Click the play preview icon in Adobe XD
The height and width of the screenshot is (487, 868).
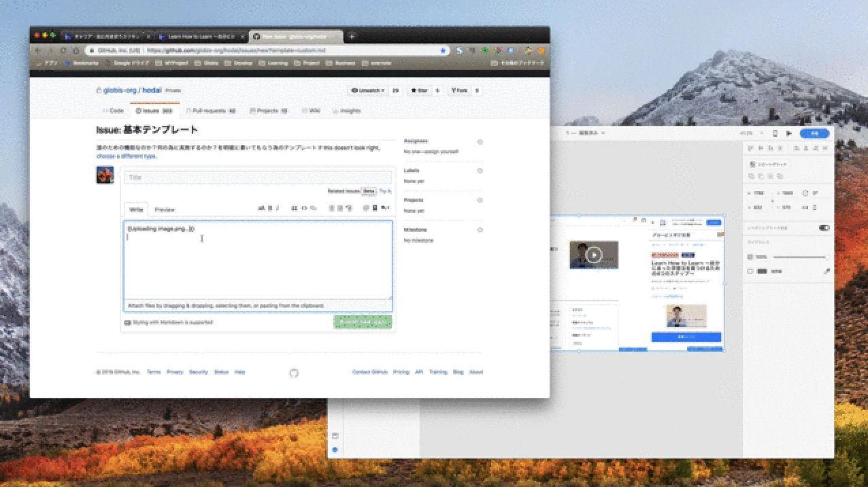[789, 133]
